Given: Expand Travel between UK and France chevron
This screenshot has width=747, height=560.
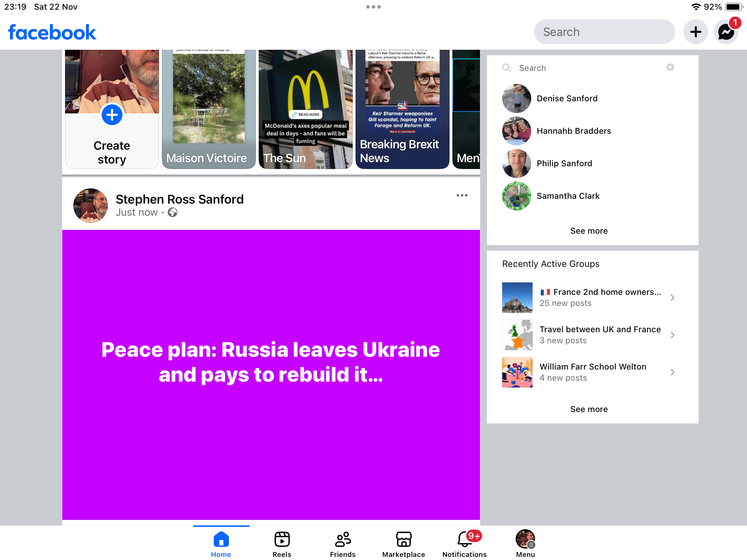Looking at the screenshot, I should pyautogui.click(x=672, y=335).
